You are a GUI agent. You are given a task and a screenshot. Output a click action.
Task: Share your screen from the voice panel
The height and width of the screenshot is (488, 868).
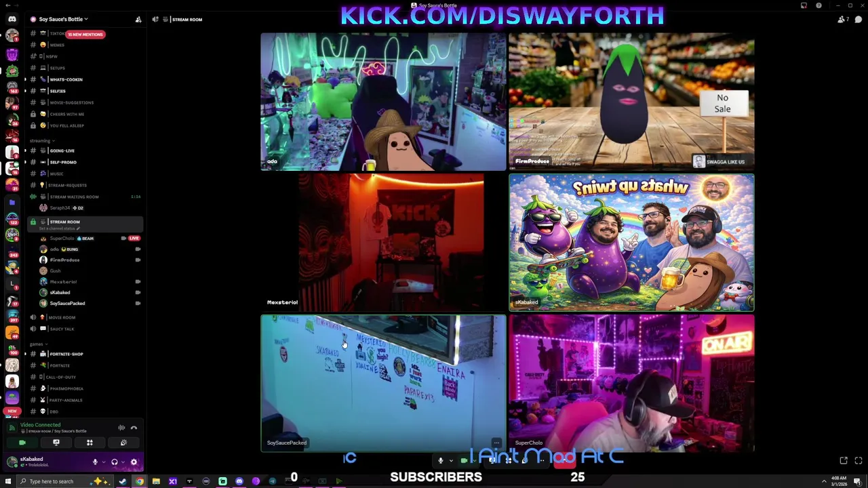[x=56, y=443]
